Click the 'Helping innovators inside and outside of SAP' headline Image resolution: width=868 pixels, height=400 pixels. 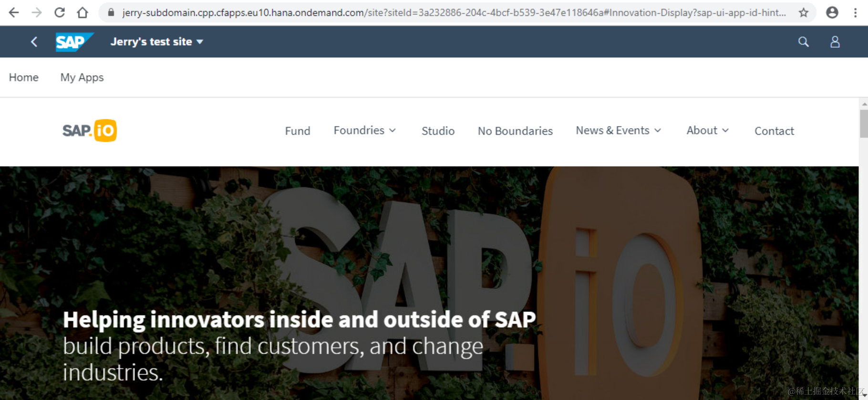tap(300, 319)
